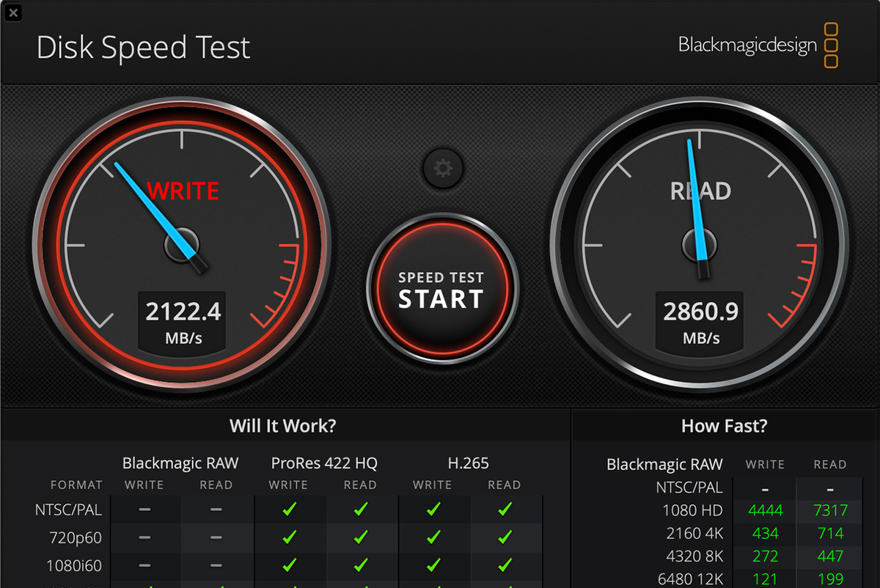880x588 pixels.
Task: Click 1080i60 Blackmagic RAW write dash
Action: point(144,566)
